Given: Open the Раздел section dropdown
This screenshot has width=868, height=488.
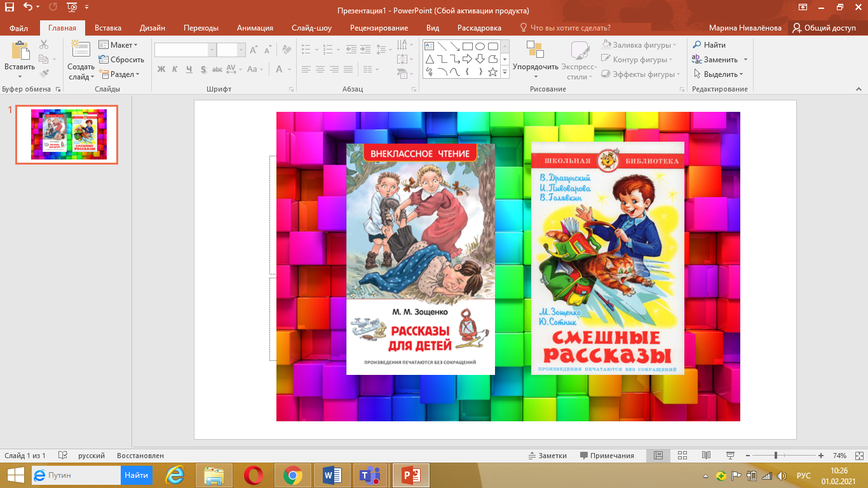Looking at the screenshot, I should click(119, 74).
